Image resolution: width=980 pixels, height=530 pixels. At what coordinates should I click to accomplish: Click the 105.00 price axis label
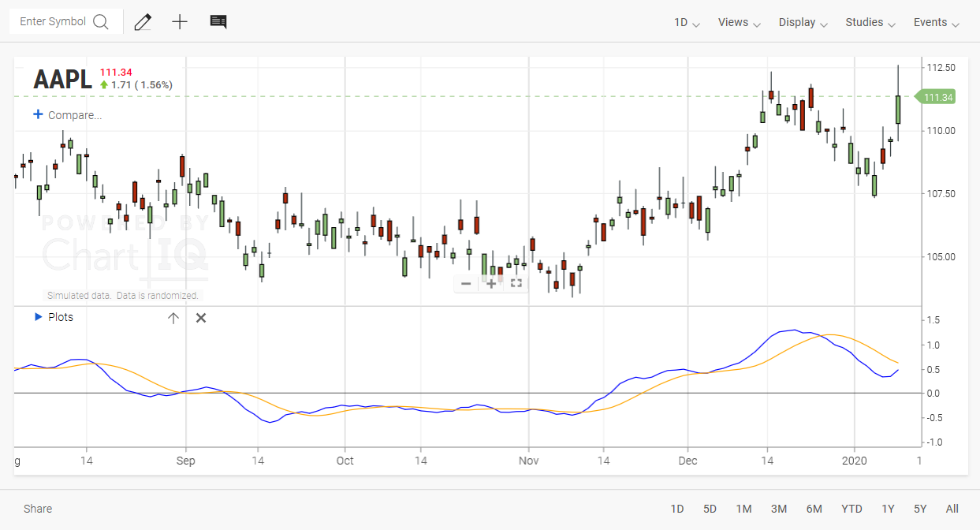pyautogui.click(x=941, y=257)
